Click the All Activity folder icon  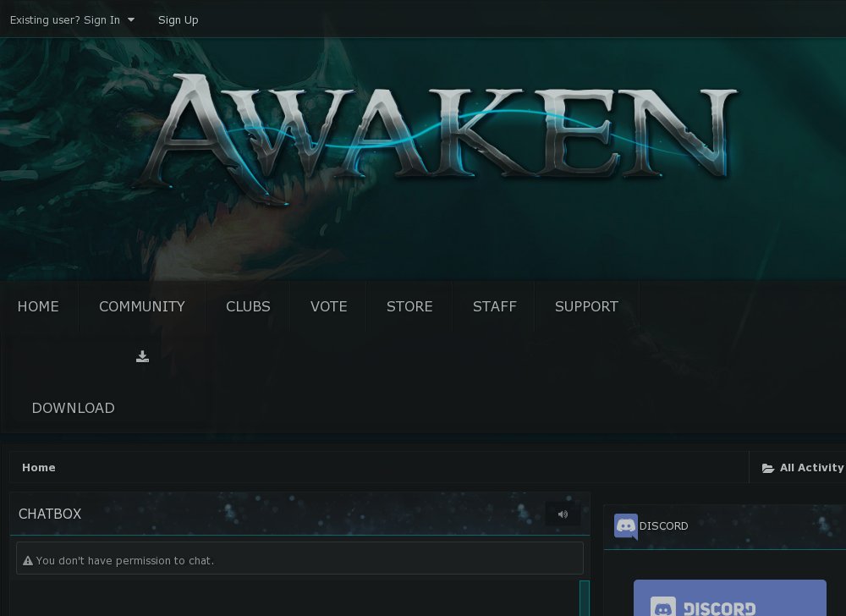[768, 468]
